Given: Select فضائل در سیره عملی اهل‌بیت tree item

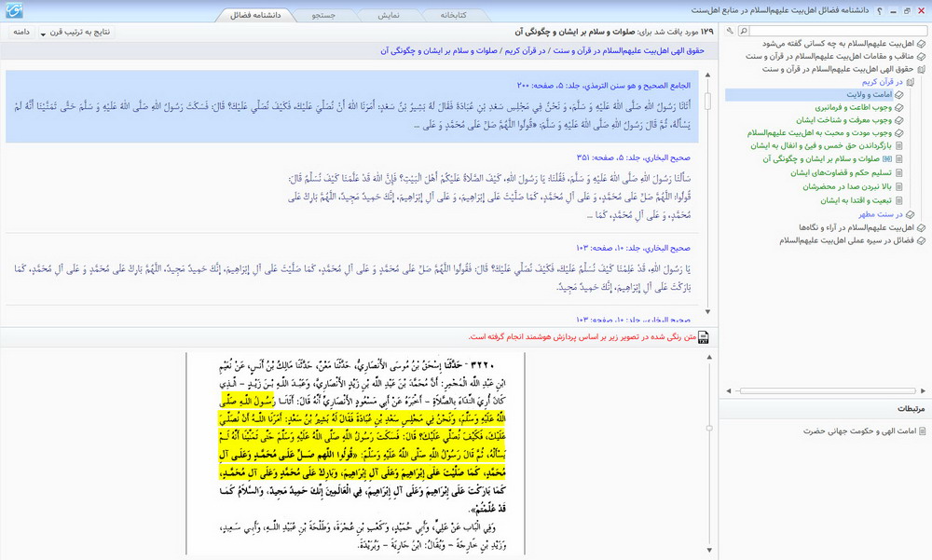Looking at the screenshot, I should tap(847, 240).
